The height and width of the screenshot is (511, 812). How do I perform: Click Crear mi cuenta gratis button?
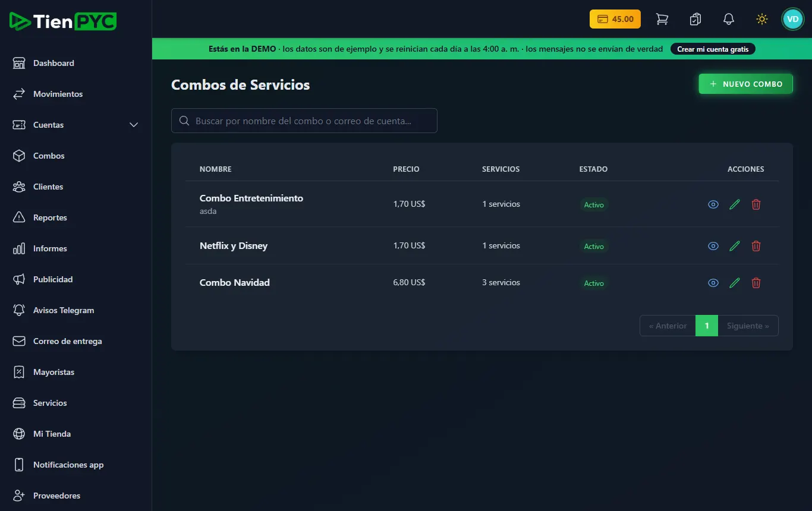click(713, 49)
